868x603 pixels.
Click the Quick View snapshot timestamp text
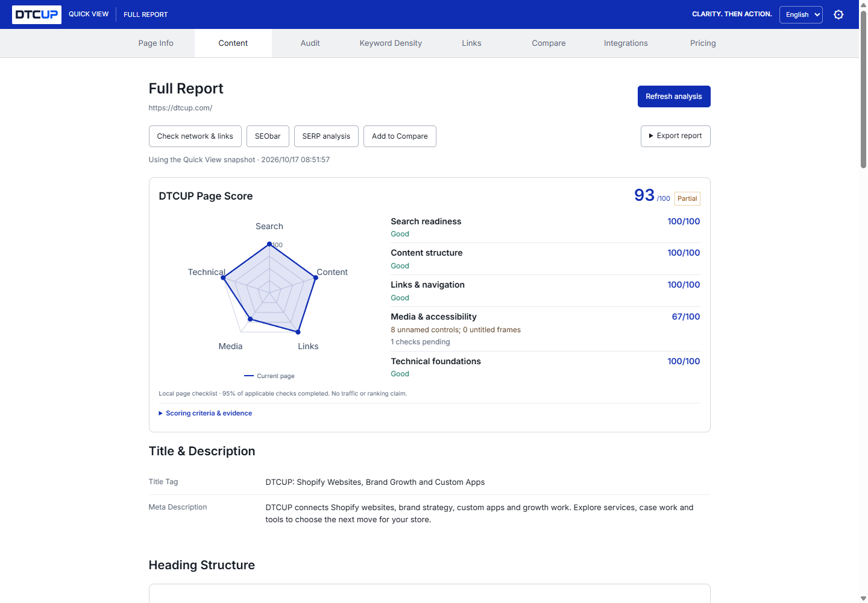239,160
